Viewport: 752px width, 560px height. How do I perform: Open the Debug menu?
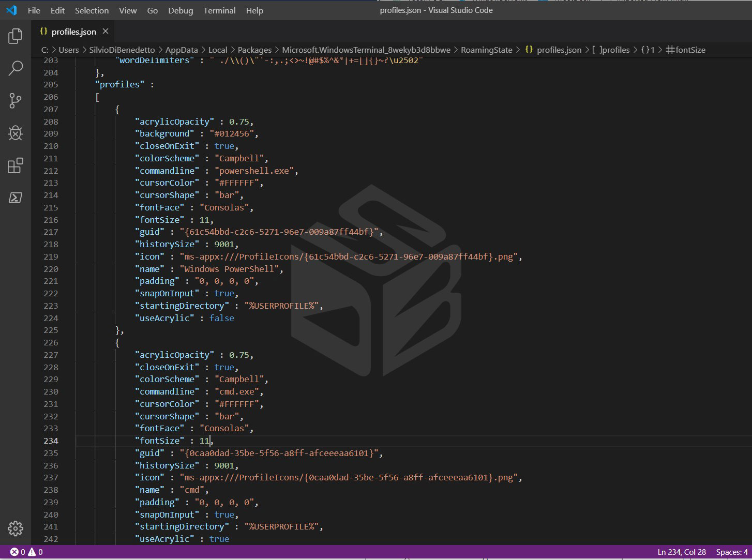coord(180,10)
